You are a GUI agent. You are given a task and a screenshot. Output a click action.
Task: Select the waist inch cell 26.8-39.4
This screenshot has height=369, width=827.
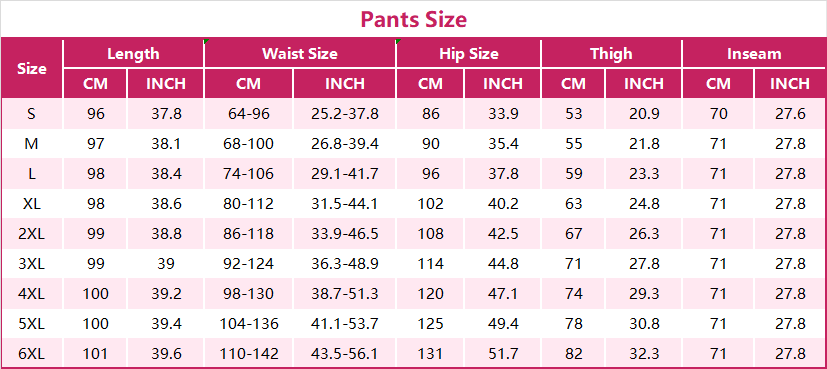pos(344,144)
